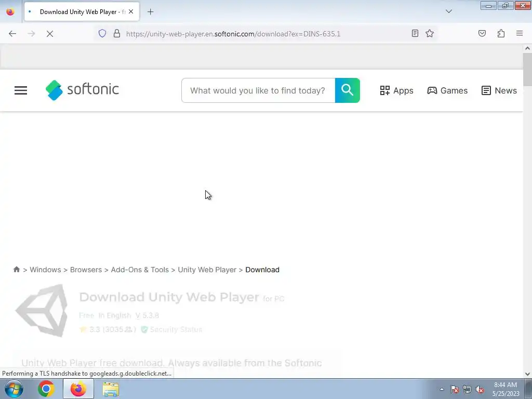Open the Apps section
This screenshot has height=399, width=532.
coord(396,90)
